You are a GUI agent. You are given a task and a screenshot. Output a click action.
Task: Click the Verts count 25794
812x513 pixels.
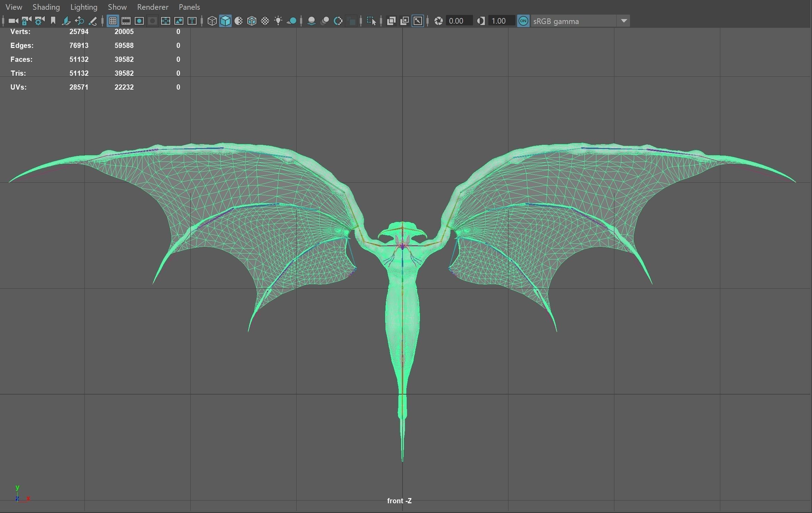click(79, 32)
